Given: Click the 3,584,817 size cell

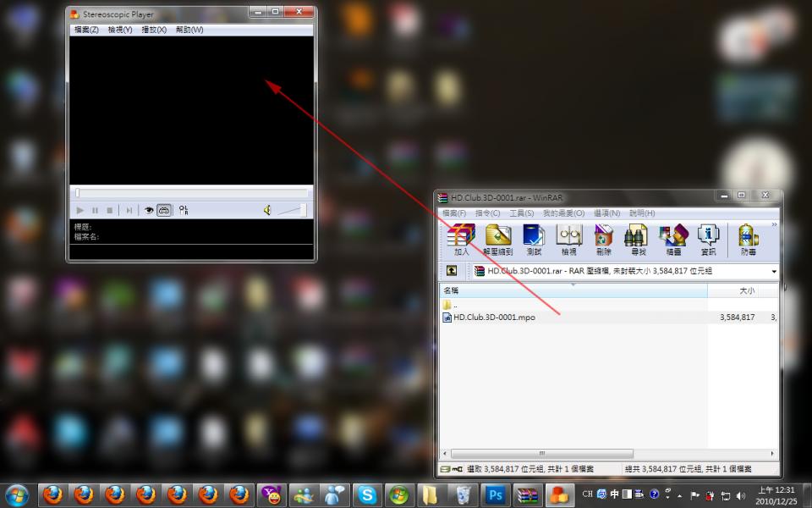Looking at the screenshot, I should (x=737, y=317).
